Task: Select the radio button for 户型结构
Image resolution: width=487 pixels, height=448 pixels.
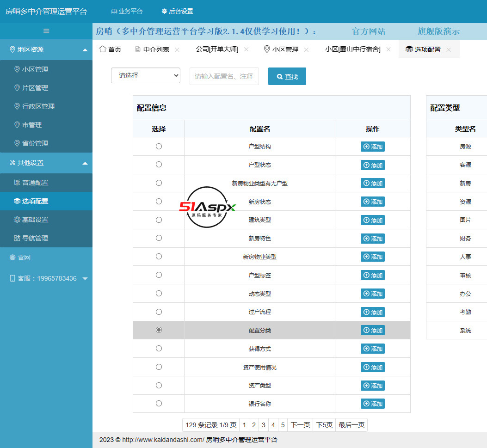Action: click(159, 146)
